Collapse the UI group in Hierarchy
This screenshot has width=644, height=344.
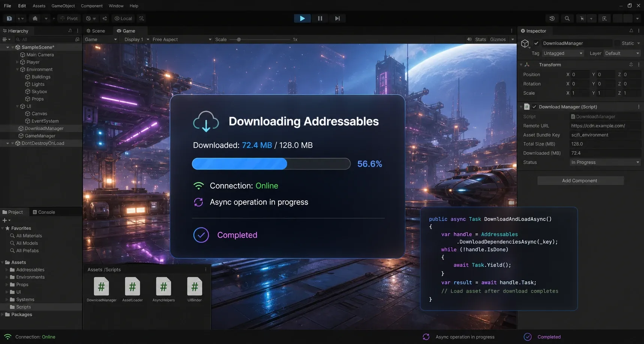(17, 106)
